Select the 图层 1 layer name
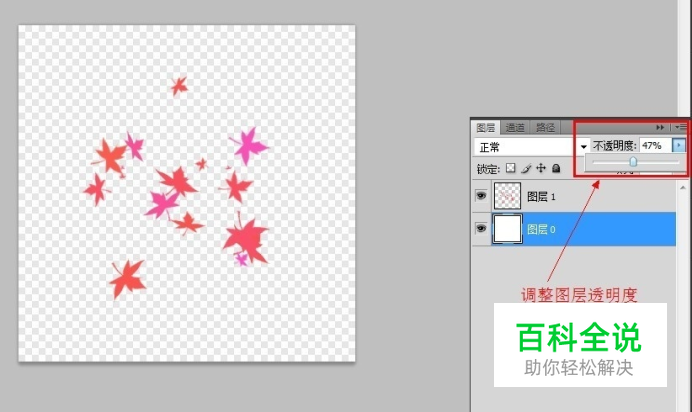This screenshot has height=412, width=692. [541, 197]
